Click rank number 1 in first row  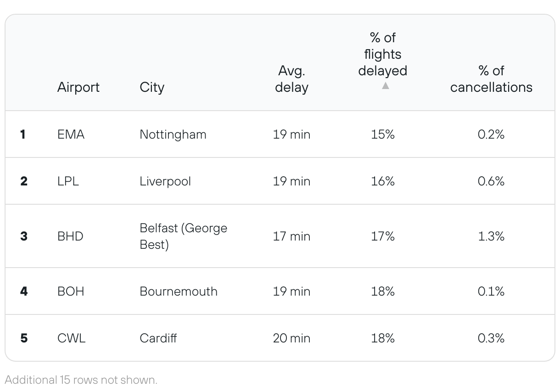(x=23, y=134)
